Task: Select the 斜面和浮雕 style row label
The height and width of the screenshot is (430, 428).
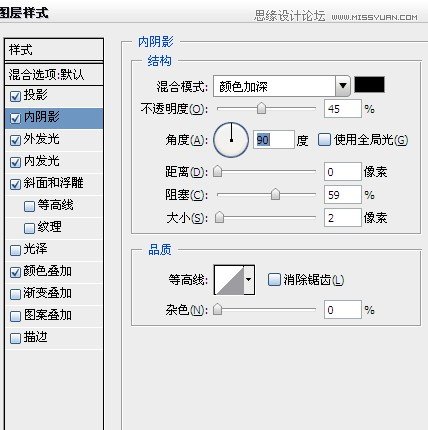Action: 53,183
